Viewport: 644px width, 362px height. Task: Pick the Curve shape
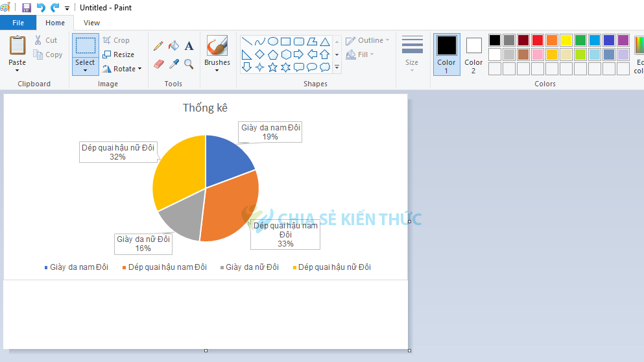pos(259,41)
